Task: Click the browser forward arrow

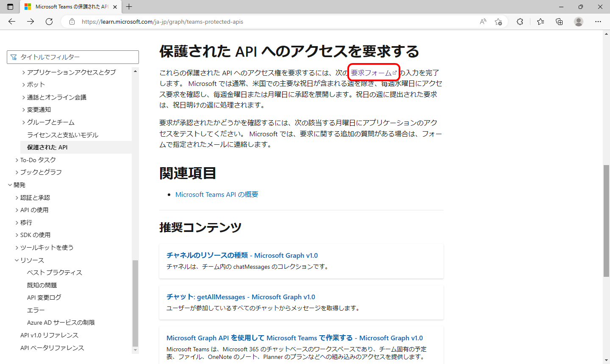Action: point(30,22)
